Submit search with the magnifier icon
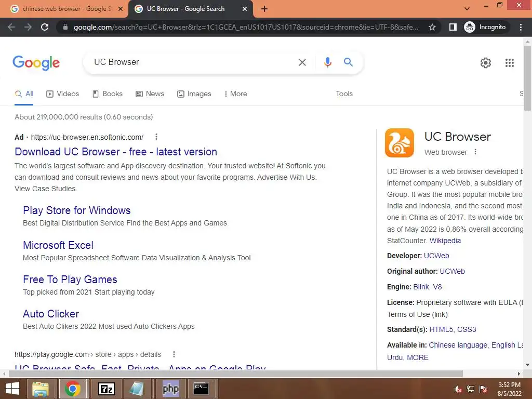The image size is (532, 399). point(348,62)
